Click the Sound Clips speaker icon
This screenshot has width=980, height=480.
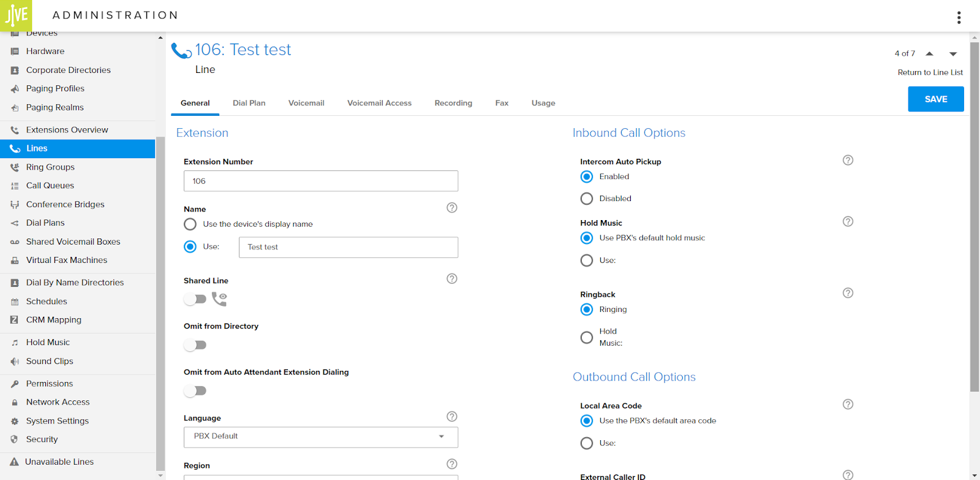click(15, 362)
